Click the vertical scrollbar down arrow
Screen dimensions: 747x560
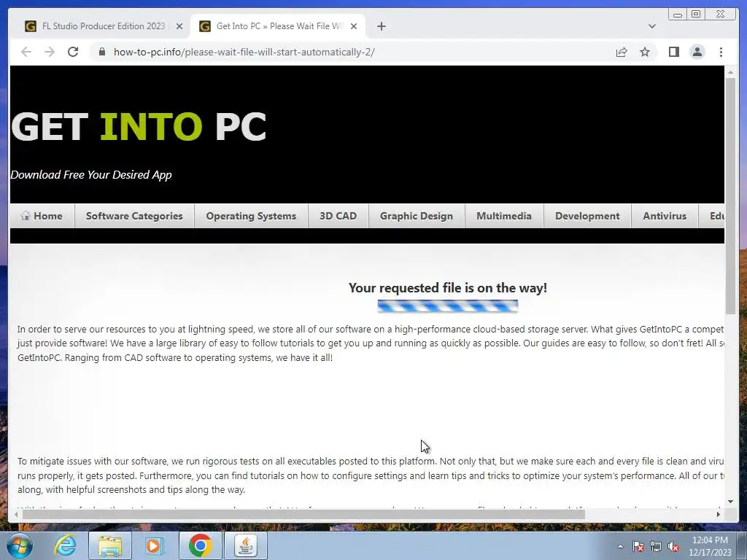click(731, 502)
